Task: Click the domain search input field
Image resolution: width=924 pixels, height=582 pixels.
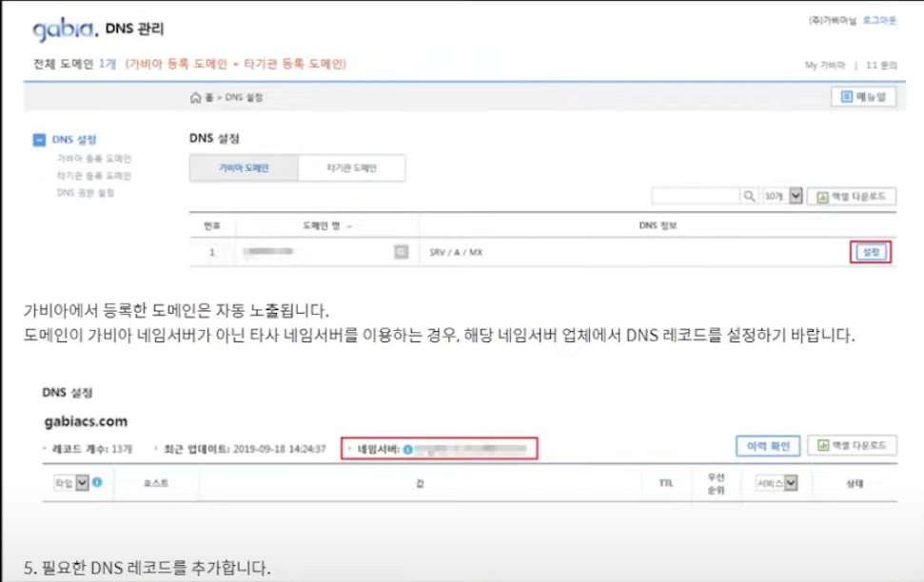Action: (696, 196)
